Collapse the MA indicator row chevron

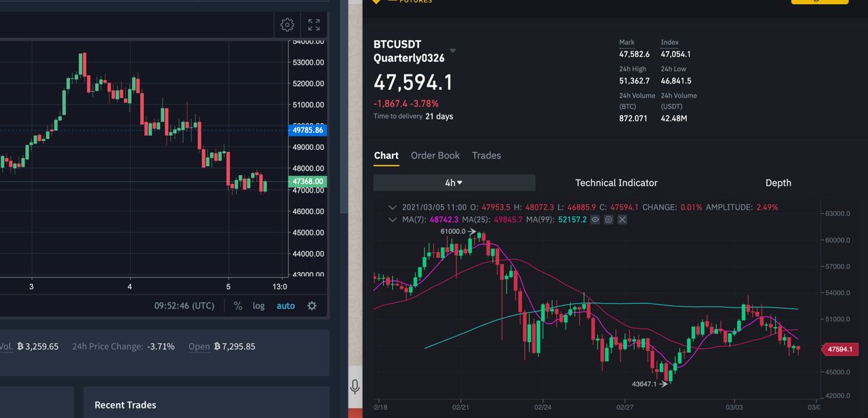393,220
